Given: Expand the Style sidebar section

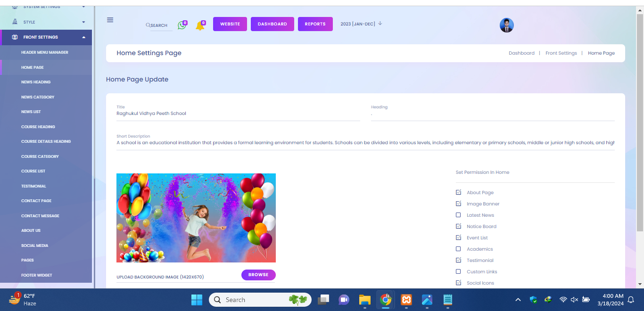Looking at the screenshot, I should click(x=83, y=22).
